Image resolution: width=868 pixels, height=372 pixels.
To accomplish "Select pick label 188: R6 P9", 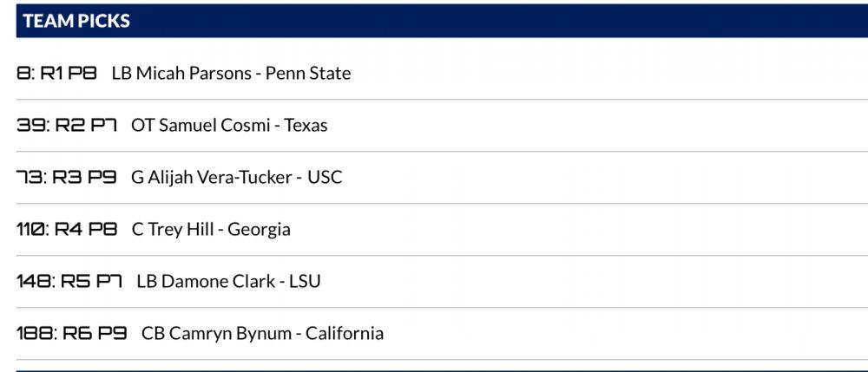I will click(x=72, y=334).
